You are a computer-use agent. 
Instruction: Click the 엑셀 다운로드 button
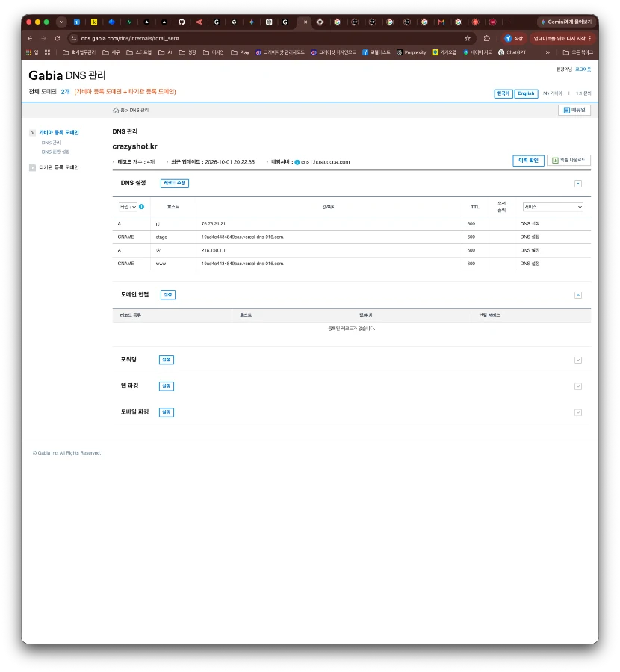click(569, 161)
